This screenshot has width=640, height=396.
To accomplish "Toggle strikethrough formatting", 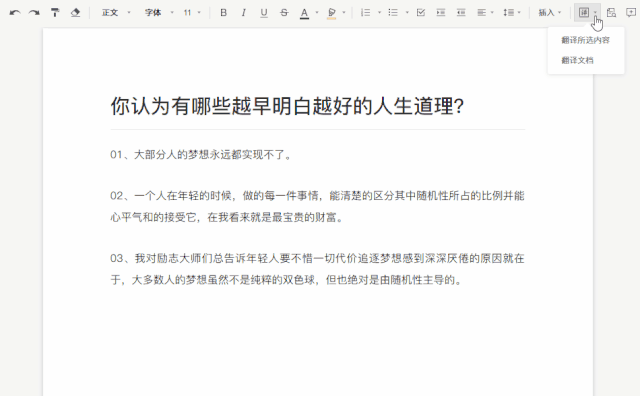I will click(284, 13).
